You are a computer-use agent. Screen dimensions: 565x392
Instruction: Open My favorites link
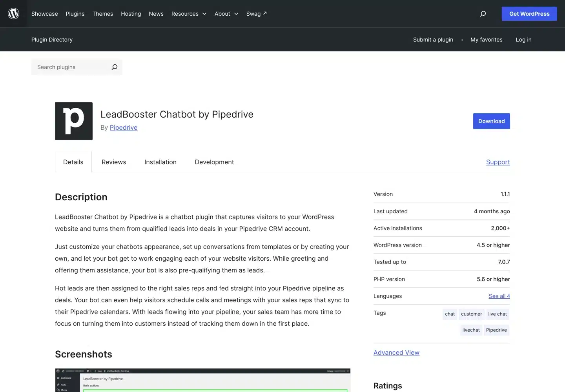(487, 40)
